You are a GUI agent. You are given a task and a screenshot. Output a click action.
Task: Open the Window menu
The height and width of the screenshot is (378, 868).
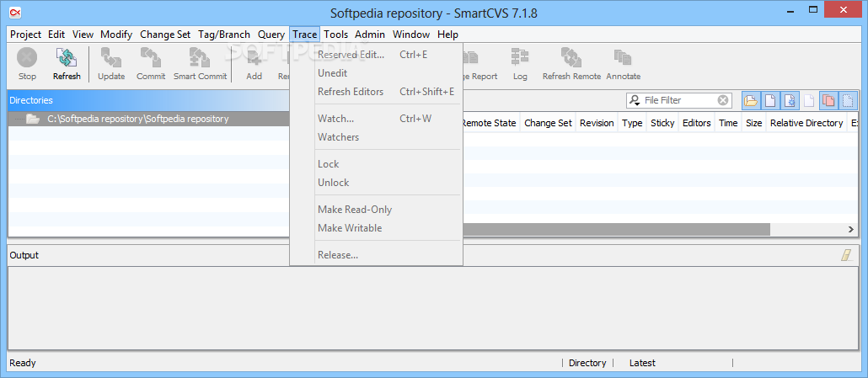[x=411, y=35]
